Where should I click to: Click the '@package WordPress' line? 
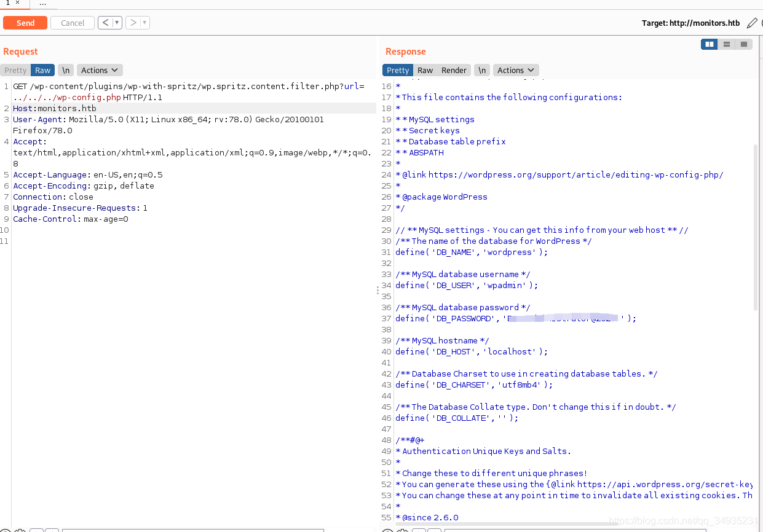click(x=441, y=197)
